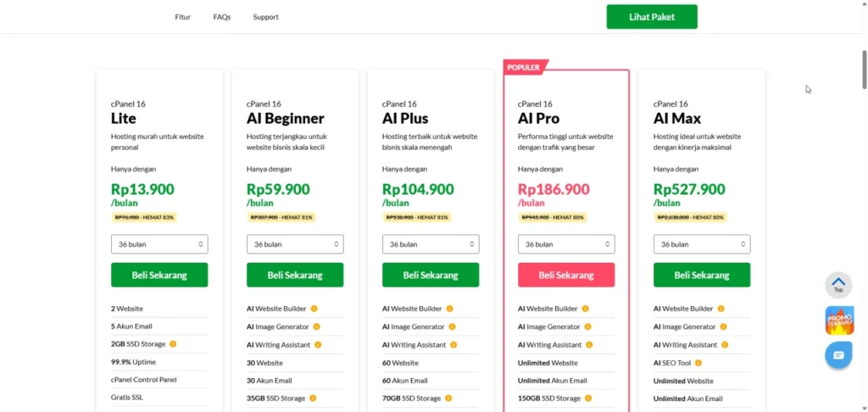Screen dimensions: 868x412
Task: Click AI Beginner's AI Website Builder info icon
Action: tap(314, 309)
